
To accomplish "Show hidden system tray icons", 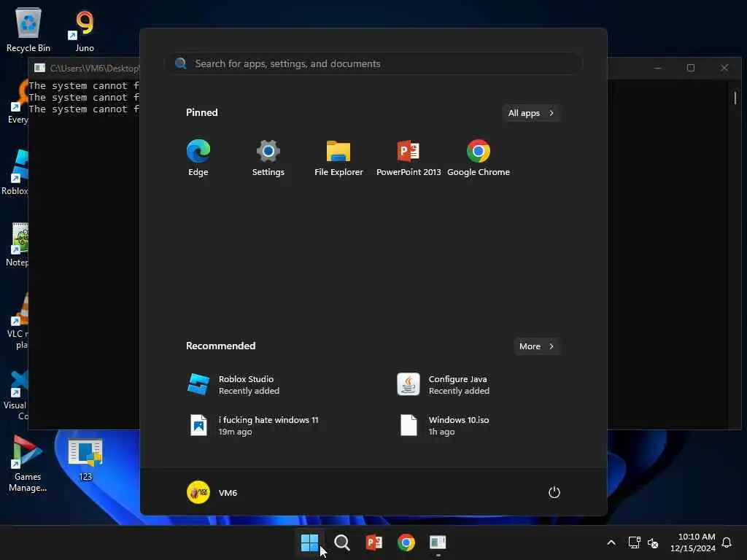I will 611,542.
